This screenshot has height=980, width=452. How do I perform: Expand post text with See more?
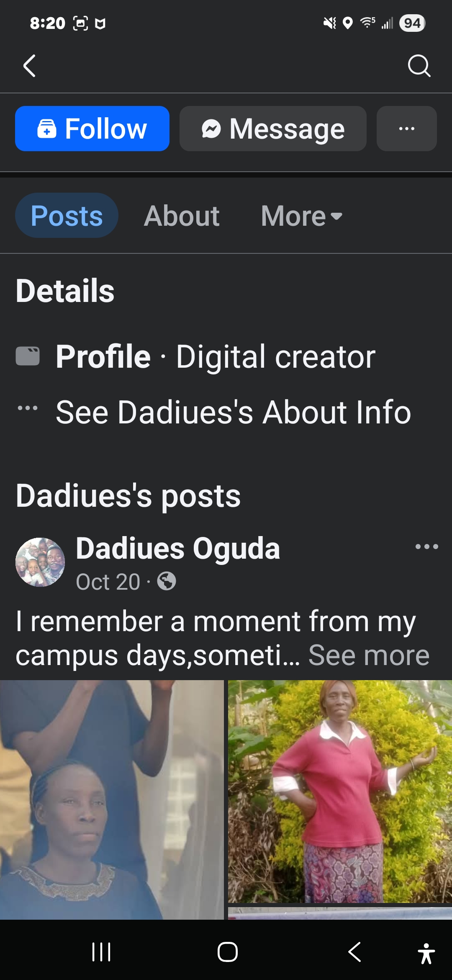coord(369,655)
